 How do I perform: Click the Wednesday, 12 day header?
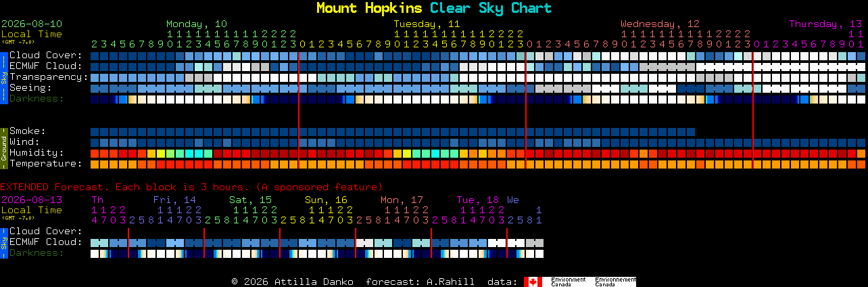[x=660, y=24]
